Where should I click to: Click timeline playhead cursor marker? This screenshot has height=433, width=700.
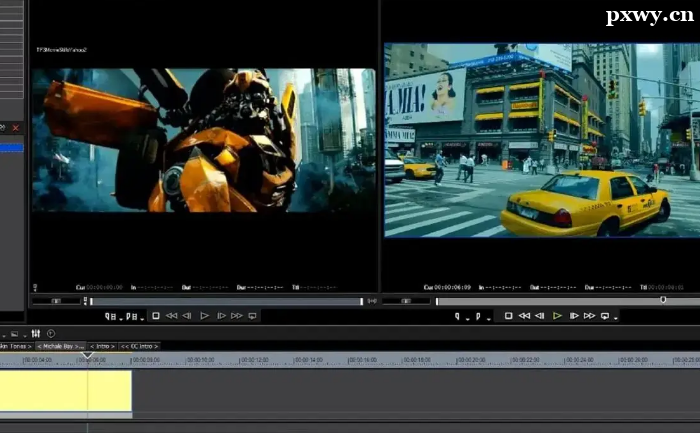(x=88, y=355)
